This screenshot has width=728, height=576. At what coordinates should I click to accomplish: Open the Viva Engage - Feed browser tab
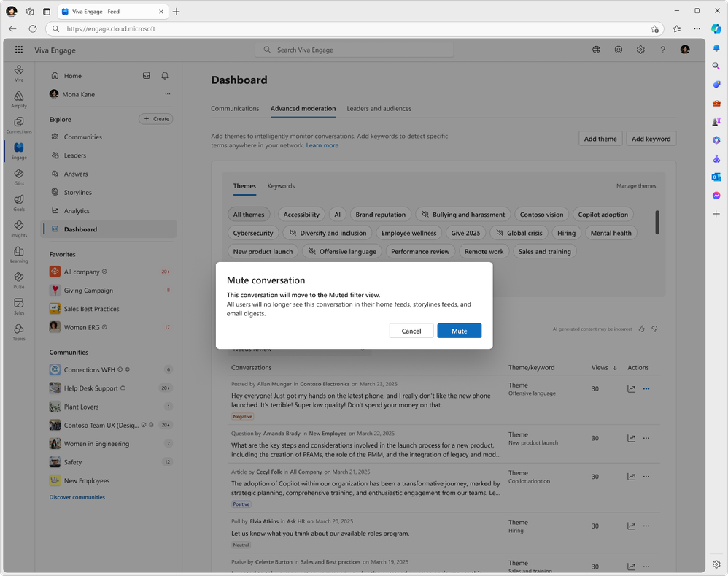[x=113, y=12]
